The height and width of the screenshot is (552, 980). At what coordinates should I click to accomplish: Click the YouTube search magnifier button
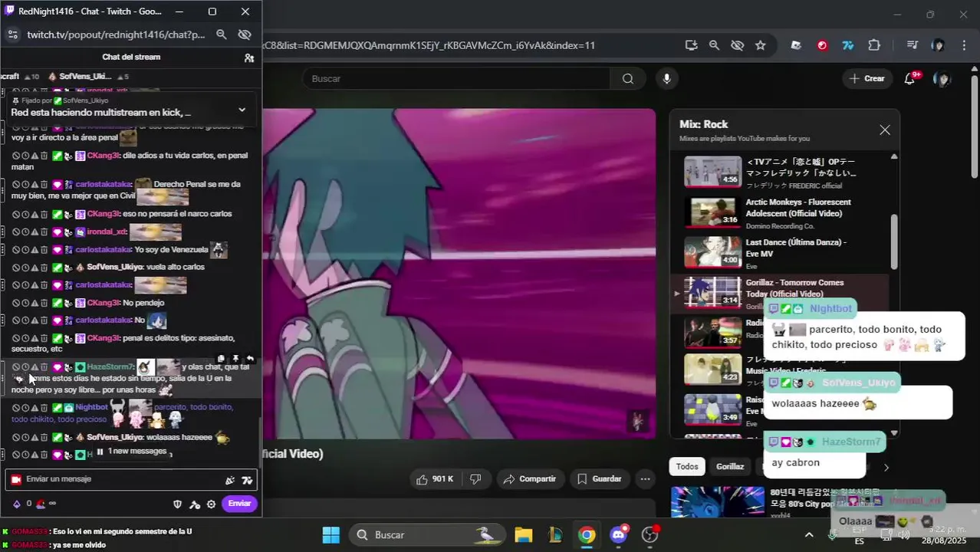point(628,79)
